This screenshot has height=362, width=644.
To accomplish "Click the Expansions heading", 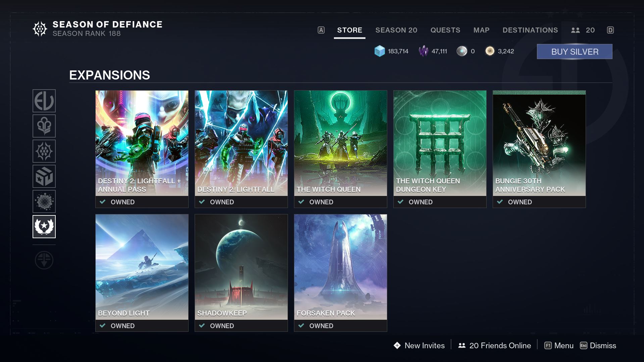I will (109, 75).
